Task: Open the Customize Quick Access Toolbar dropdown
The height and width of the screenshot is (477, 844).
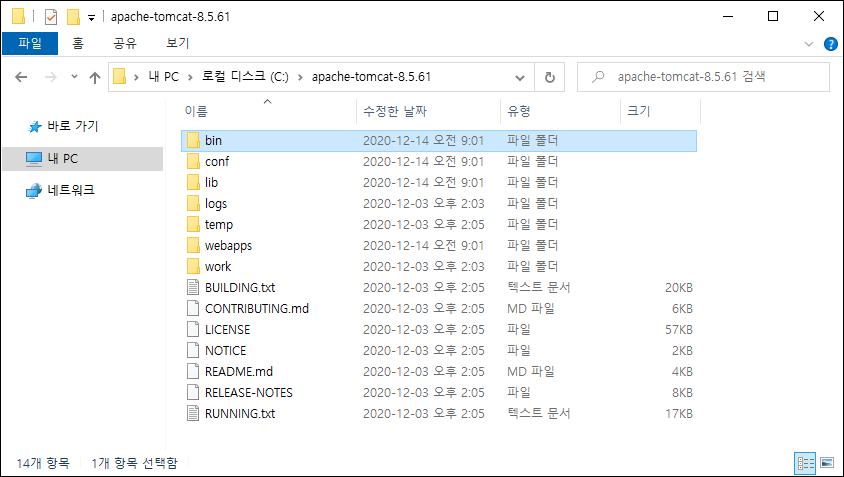Action: (x=92, y=18)
